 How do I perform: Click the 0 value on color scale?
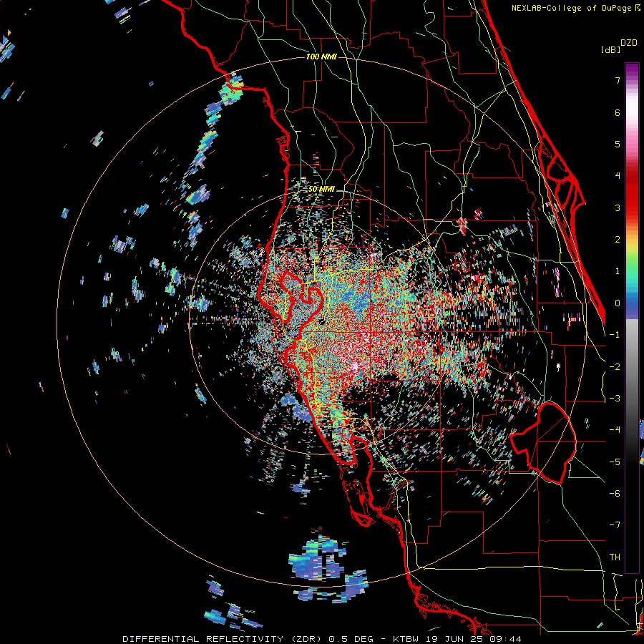pyautogui.click(x=618, y=303)
